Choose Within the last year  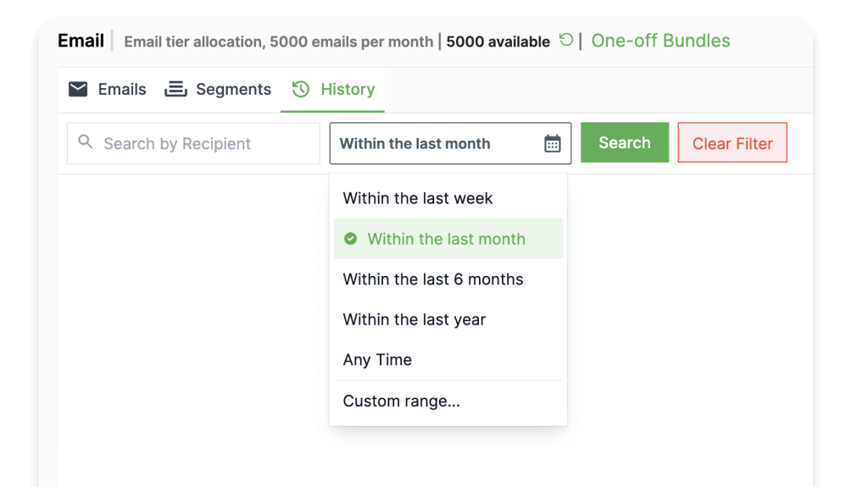coord(448,319)
